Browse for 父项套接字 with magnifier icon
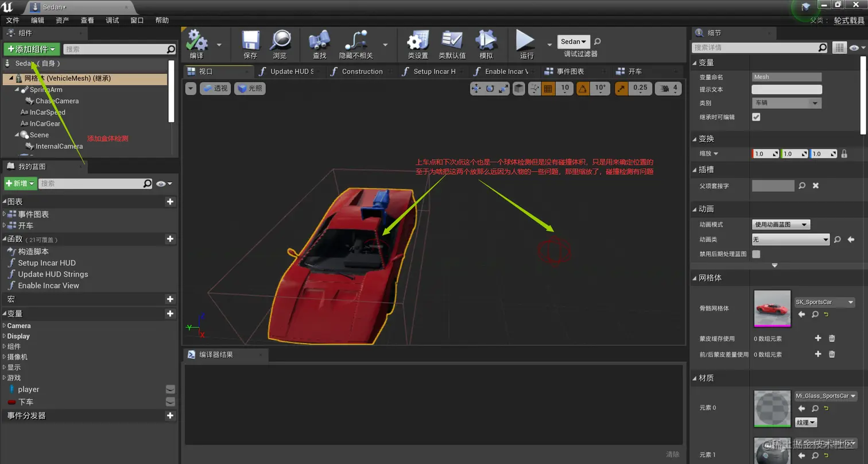Viewport: 868px width, 464px height. coord(802,185)
